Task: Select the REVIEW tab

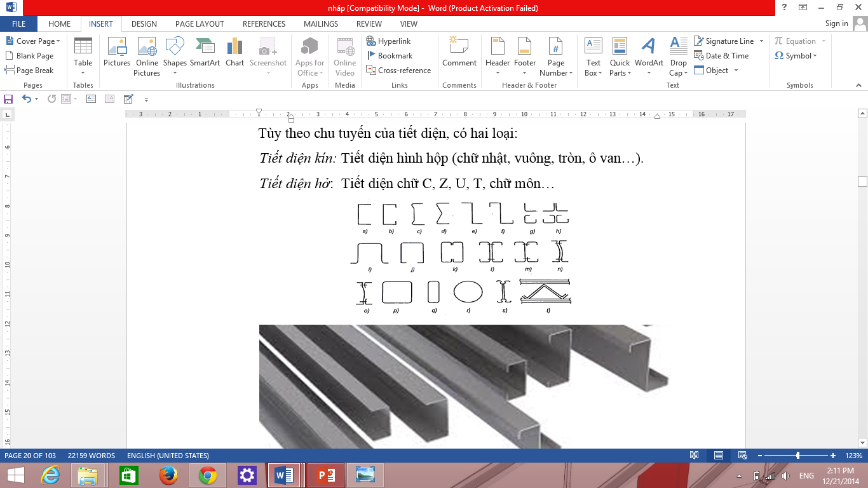Action: point(369,24)
